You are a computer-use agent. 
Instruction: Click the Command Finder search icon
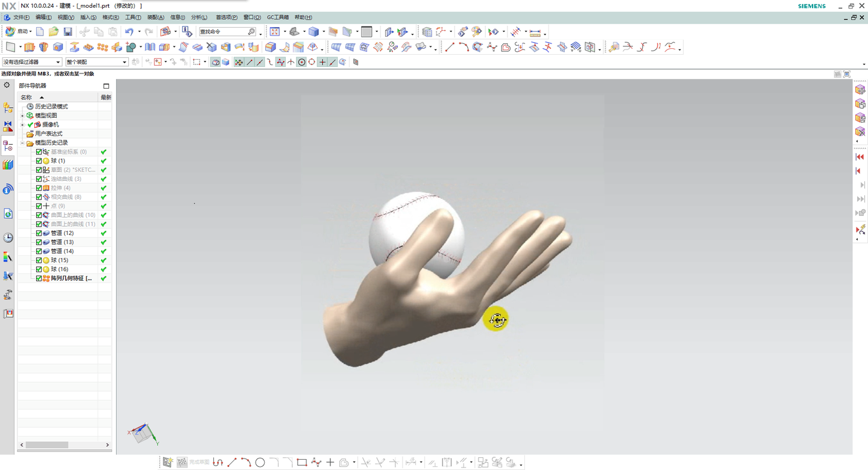click(251, 32)
